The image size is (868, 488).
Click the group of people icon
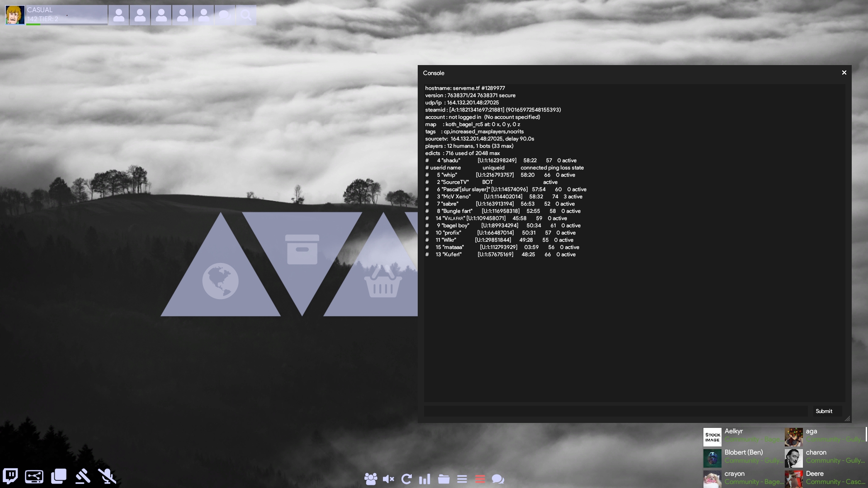371,479
